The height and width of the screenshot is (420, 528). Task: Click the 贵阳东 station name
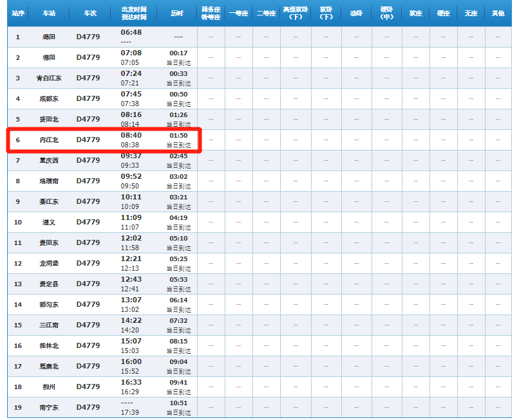click(49, 243)
